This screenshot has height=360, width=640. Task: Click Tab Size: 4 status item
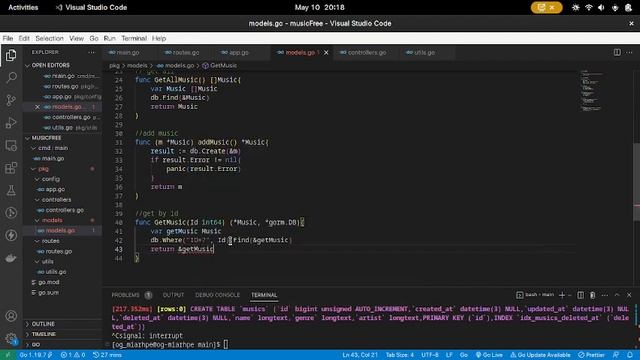(x=400, y=355)
